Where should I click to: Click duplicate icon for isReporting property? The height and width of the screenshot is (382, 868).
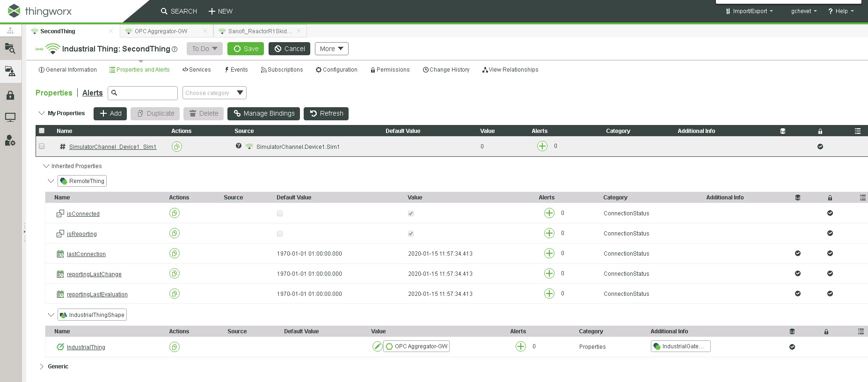(x=175, y=234)
